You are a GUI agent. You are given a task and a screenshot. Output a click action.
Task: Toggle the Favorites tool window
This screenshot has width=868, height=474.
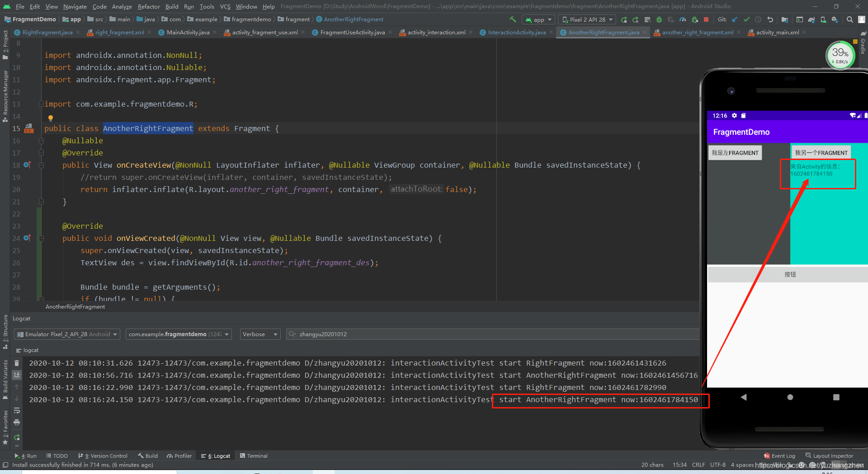[5, 427]
